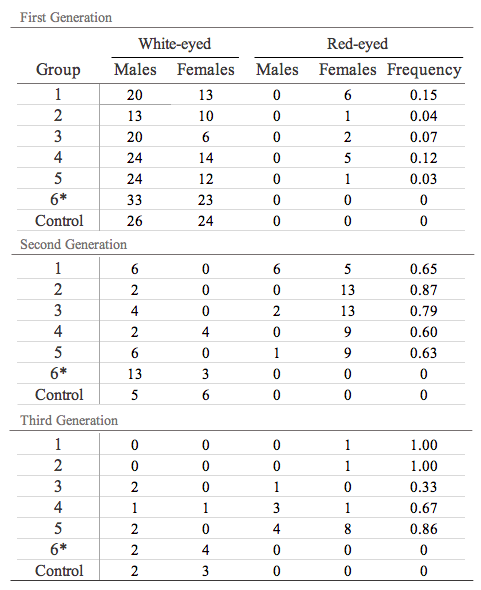The image size is (481, 590).
Task: Click the 0.87 frequency cell
Action: (423, 290)
